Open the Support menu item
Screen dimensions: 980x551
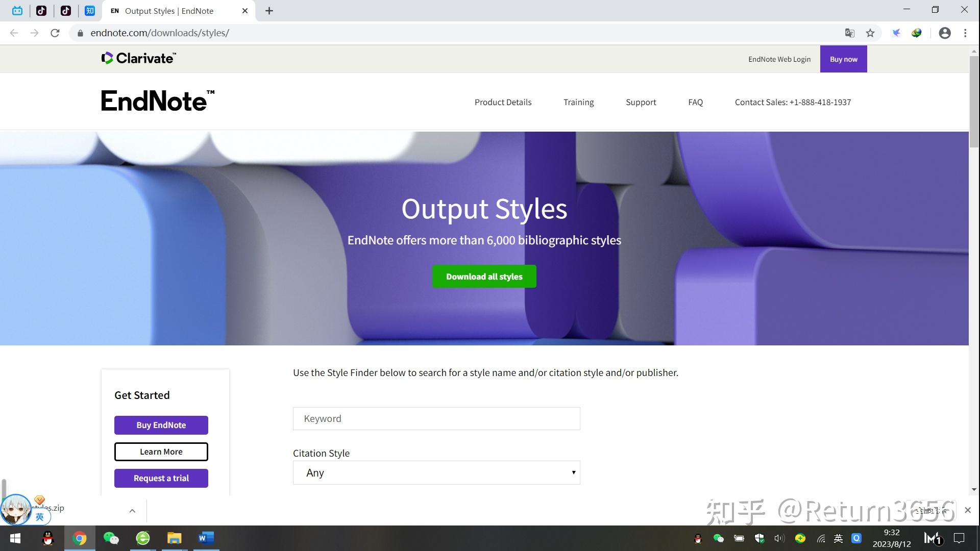641,102
